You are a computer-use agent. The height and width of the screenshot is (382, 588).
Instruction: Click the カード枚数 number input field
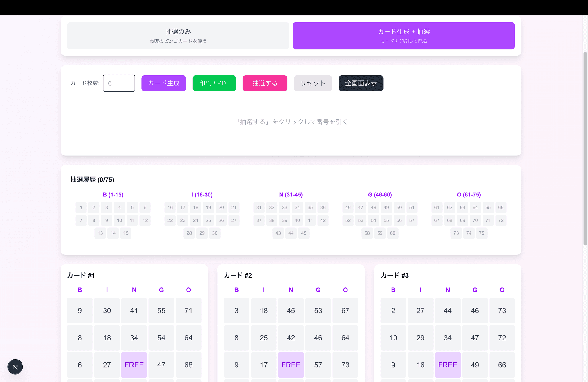(119, 83)
